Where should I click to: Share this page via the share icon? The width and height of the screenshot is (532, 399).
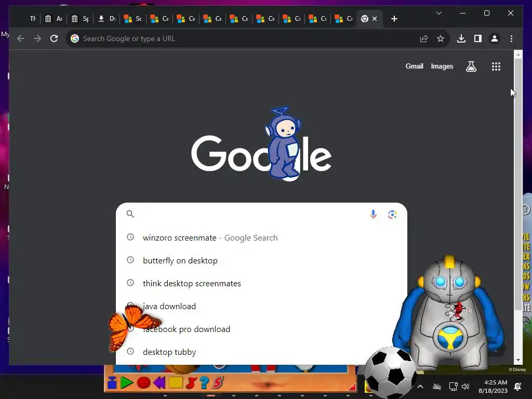click(x=424, y=38)
